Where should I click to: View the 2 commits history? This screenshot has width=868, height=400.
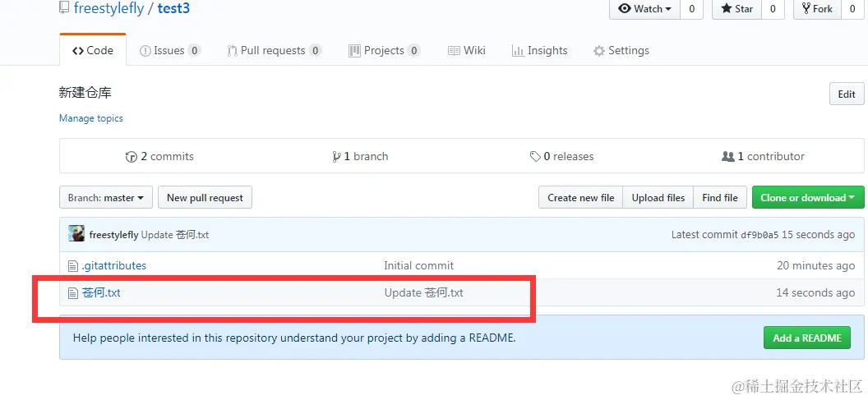(x=159, y=157)
